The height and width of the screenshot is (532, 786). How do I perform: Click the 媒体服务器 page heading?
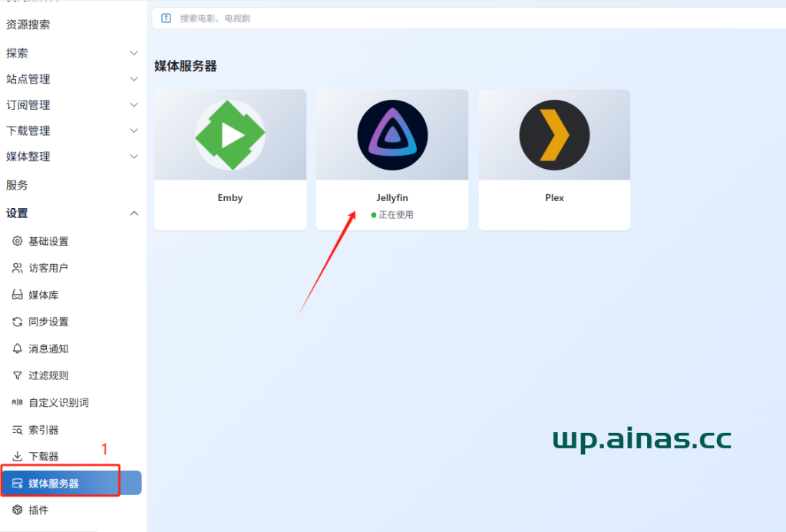pyautogui.click(x=186, y=66)
